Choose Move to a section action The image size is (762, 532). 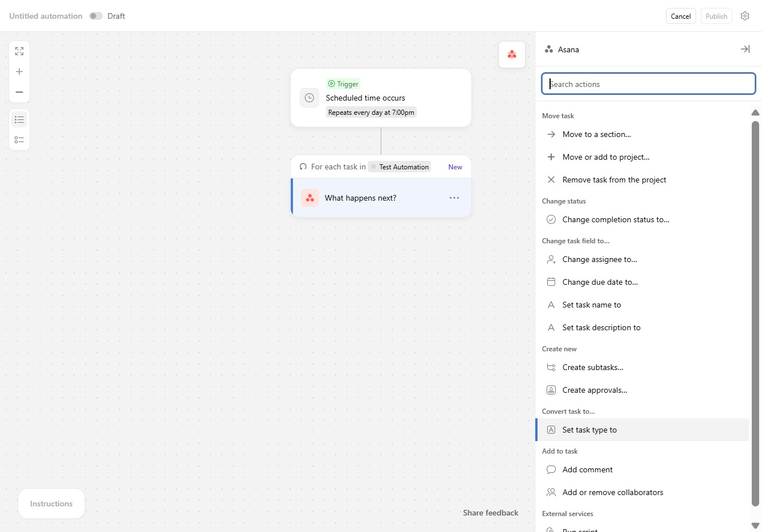(x=643, y=134)
